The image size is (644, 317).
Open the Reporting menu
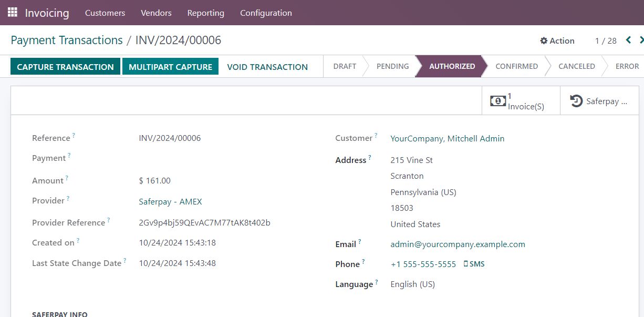[x=205, y=13]
